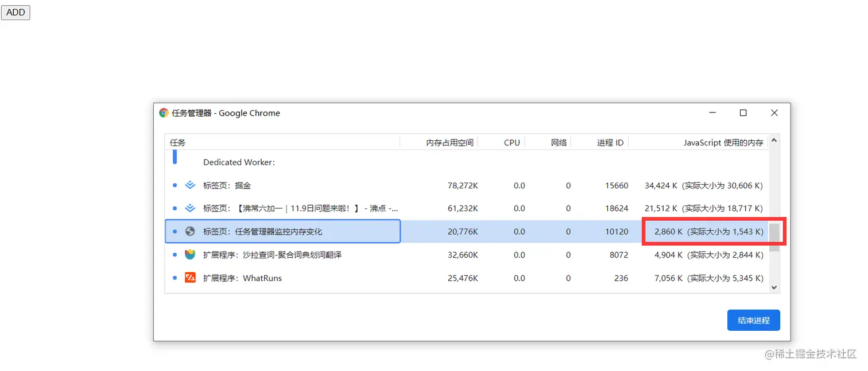Click the memory value 61,232K

click(x=463, y=208)
